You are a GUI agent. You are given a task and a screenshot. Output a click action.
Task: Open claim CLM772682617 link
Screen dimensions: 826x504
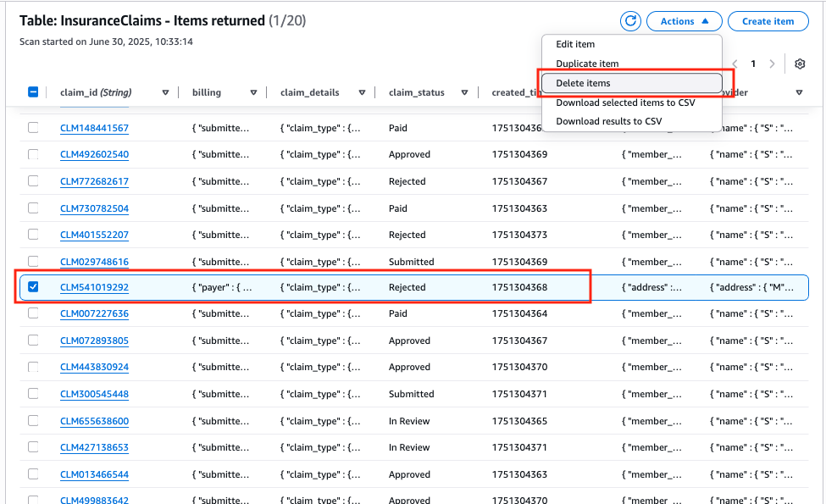(x=94, y=181)
